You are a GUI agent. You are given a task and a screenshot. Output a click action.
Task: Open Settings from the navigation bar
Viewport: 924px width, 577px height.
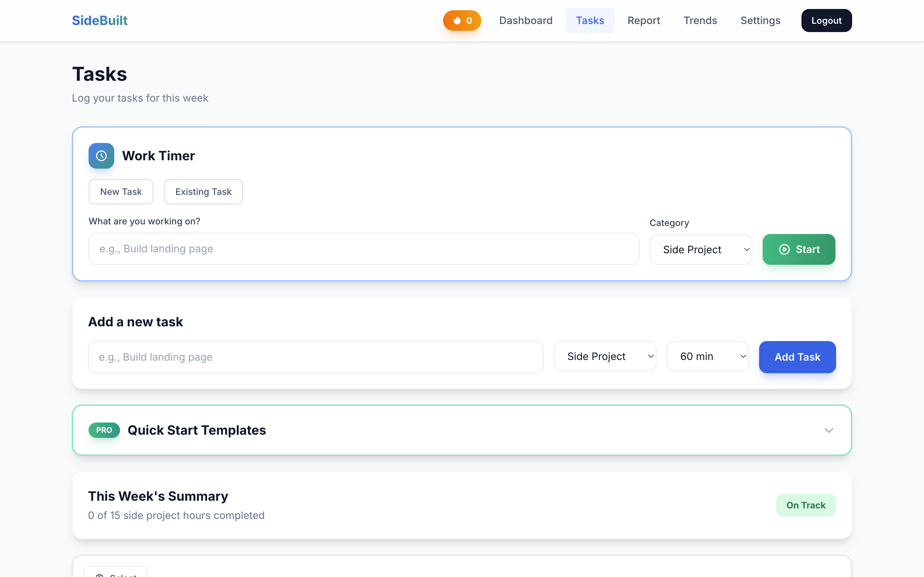click(x=760, y=20)
